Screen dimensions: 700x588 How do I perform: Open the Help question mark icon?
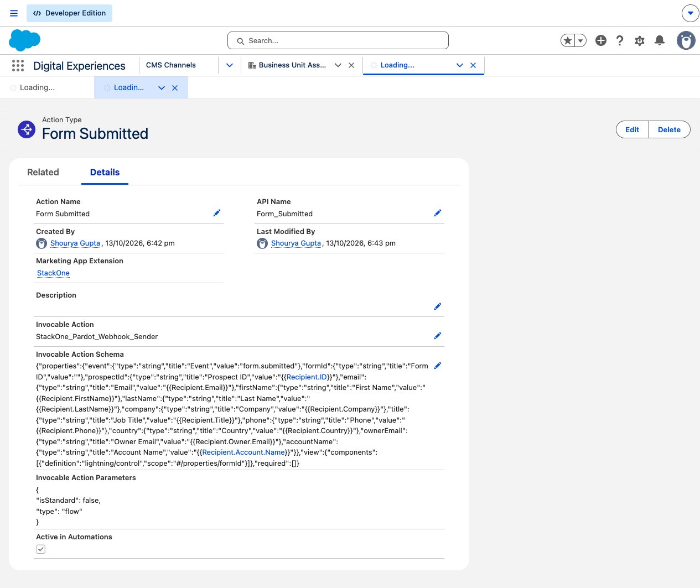[x=620, y=40]
